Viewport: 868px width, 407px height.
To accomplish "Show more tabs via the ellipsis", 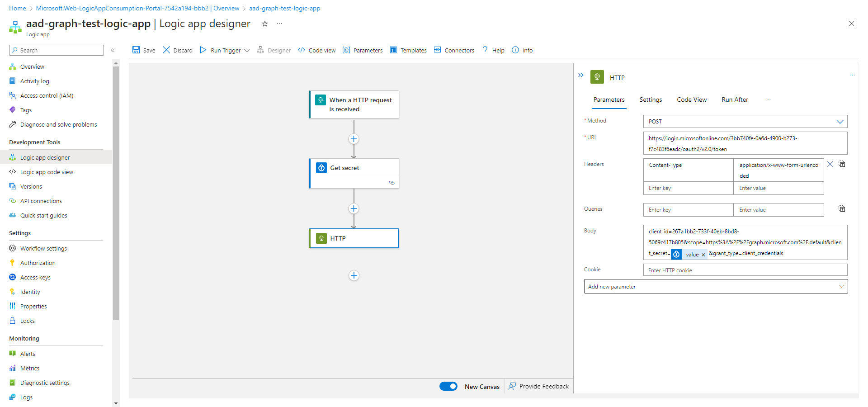I will (768, 99).
